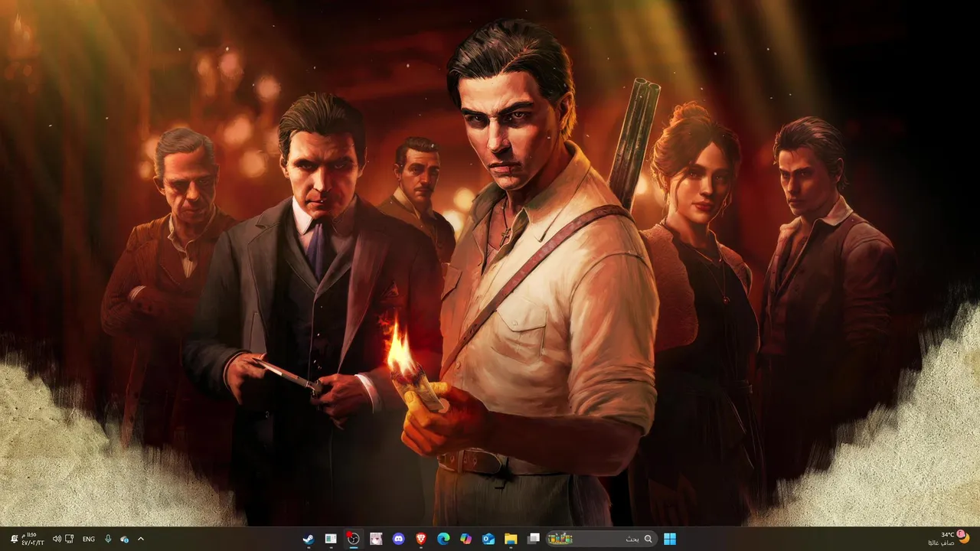Open the clock and date calendar
Screen dimensions: 980x551
click(34, 539)
